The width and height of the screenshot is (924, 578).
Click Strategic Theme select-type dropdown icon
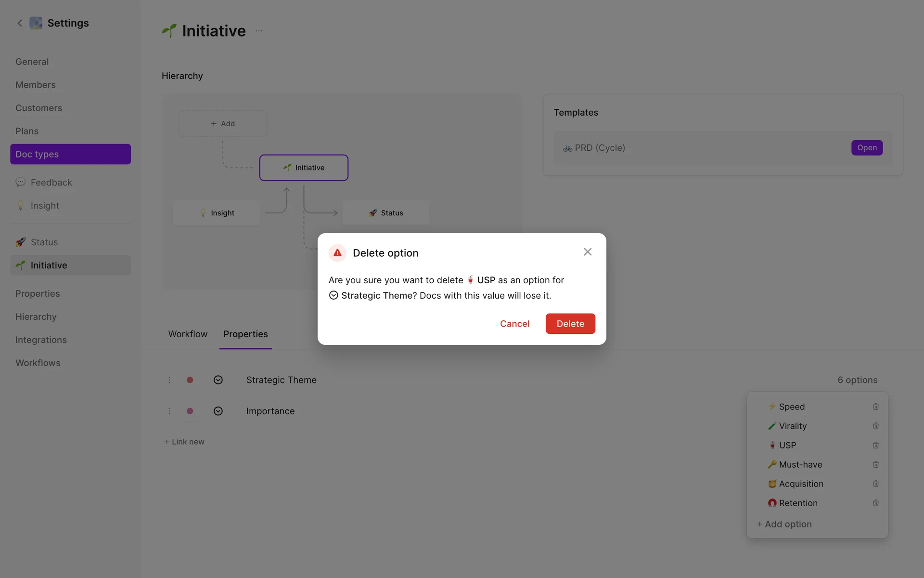click(218, 380)
